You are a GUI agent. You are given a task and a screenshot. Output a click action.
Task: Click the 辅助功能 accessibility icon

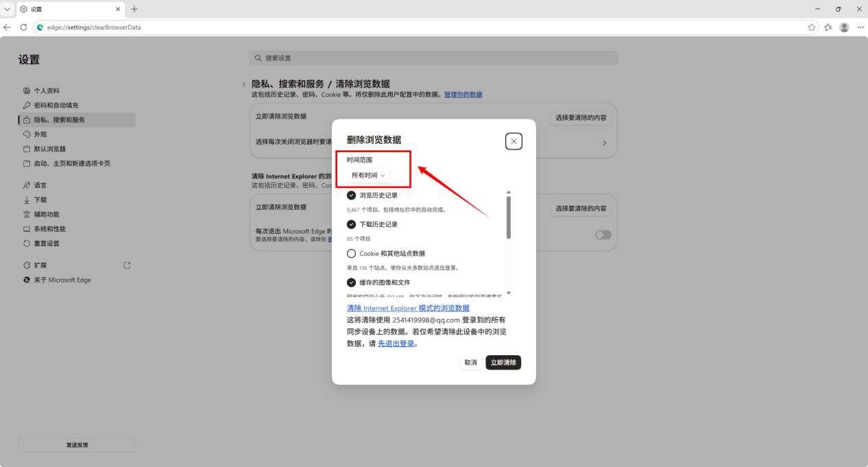(x=27, y=215)
